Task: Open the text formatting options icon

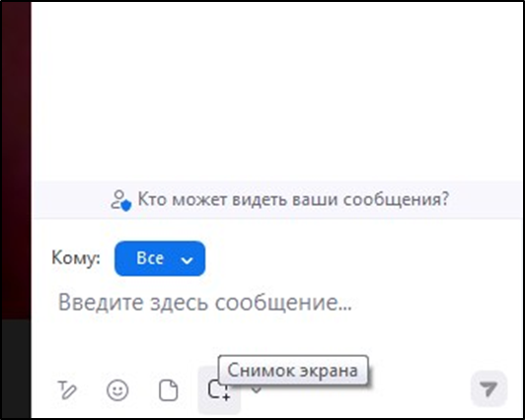Action: tap(67, 389)
